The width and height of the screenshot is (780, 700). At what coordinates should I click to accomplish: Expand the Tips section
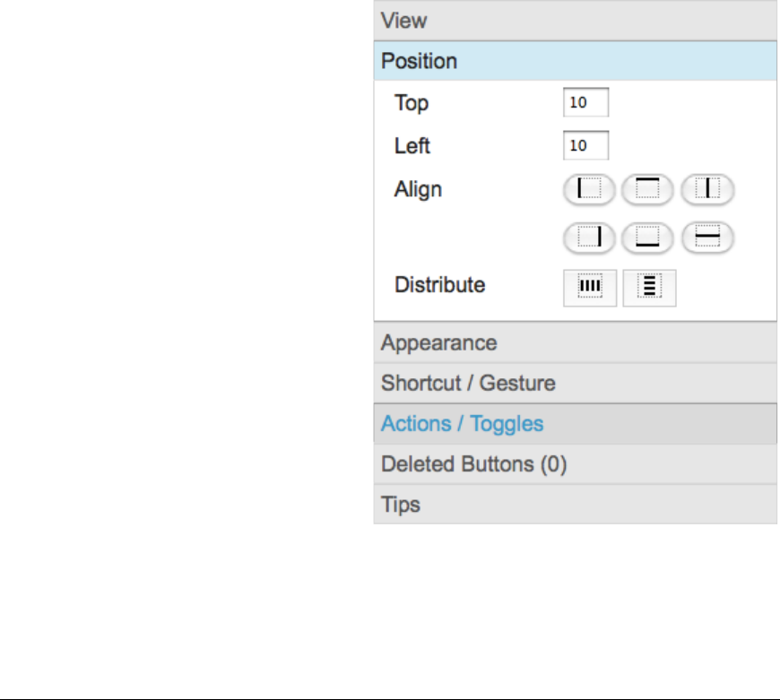(575, 504)
